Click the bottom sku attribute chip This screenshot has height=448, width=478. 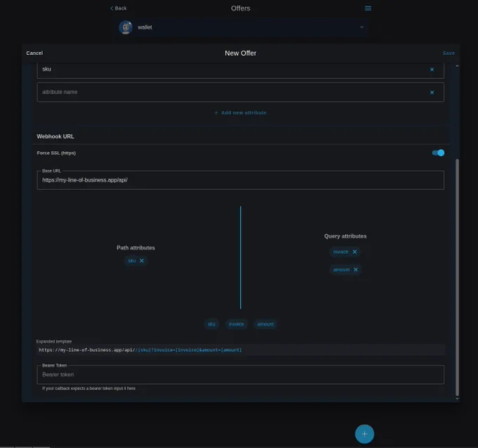pos(212,324)
